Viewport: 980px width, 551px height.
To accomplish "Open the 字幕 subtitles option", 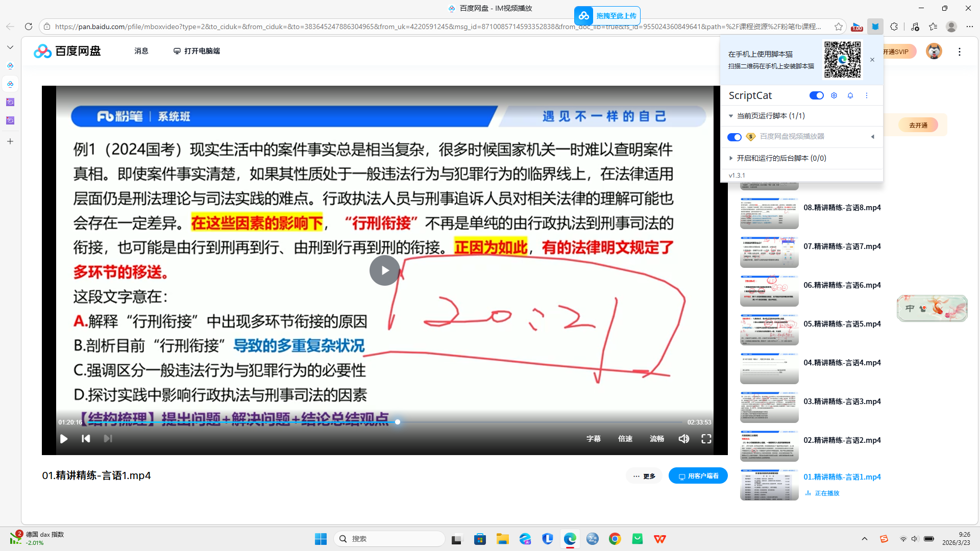I will pyautogui.click(x=594, y=438).
